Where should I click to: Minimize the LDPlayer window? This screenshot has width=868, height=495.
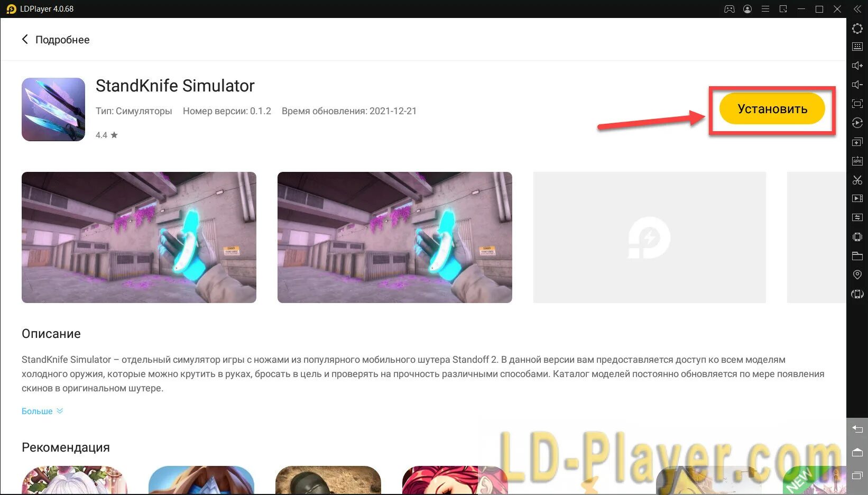pos(801,9)
